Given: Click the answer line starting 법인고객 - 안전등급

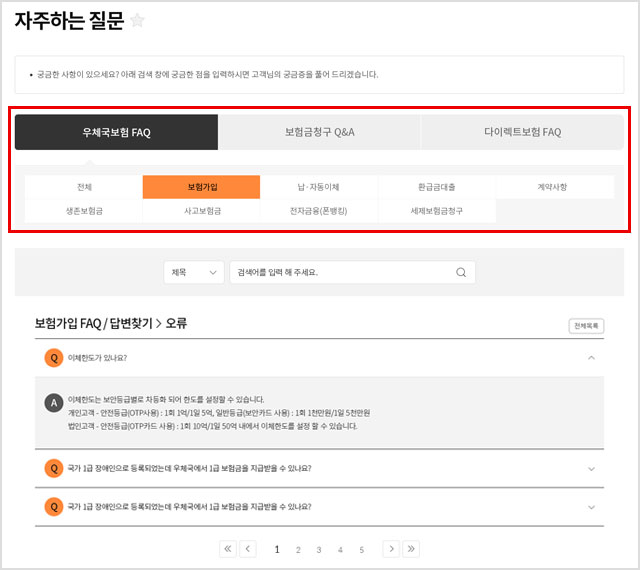Looking at the screenshot, I should [x=212, y=426].
